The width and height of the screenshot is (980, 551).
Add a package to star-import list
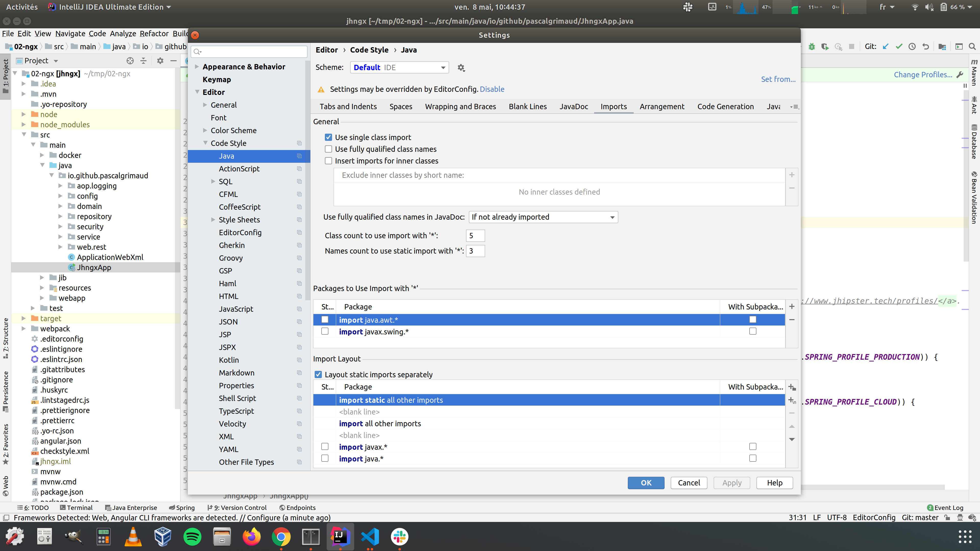tap(792, 306)
